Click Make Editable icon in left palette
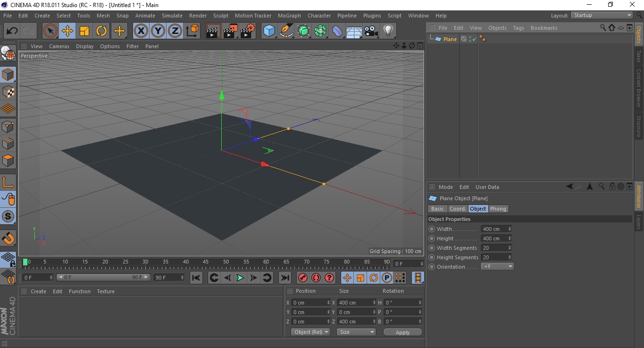The image size is (644, 348). click(x=8, y=54)
